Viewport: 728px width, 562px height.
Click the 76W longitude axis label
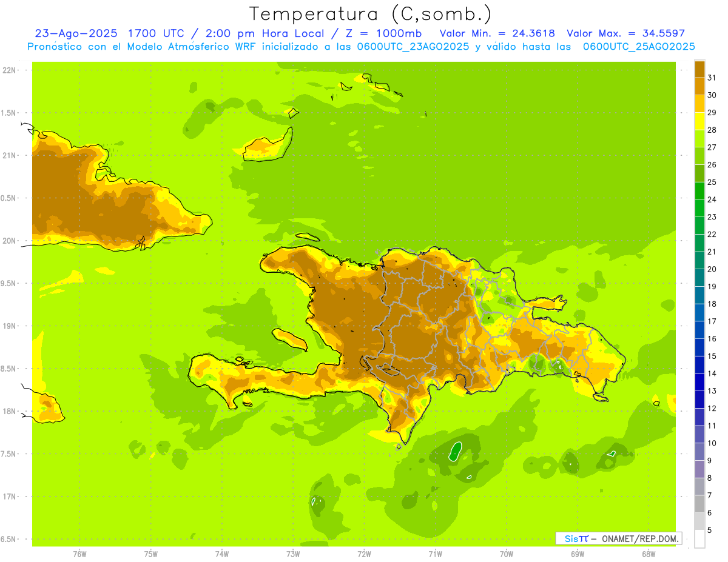click(x=79, y=554)
